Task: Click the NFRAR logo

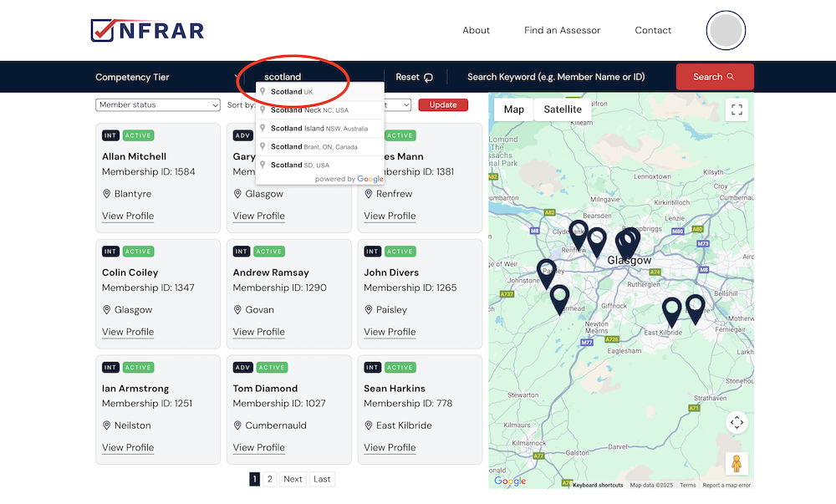Action: (147, 30)
